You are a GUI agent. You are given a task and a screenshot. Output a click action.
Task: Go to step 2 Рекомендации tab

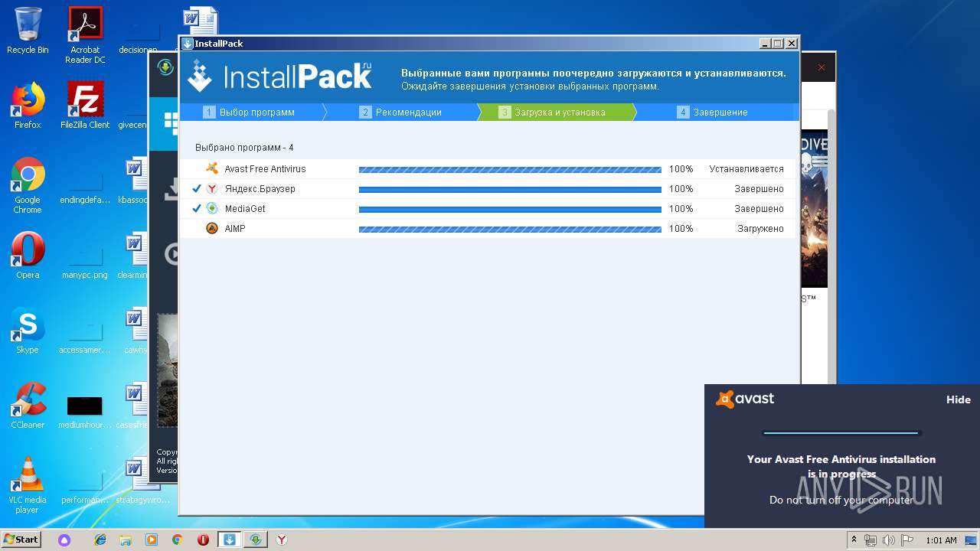[401, 112]
